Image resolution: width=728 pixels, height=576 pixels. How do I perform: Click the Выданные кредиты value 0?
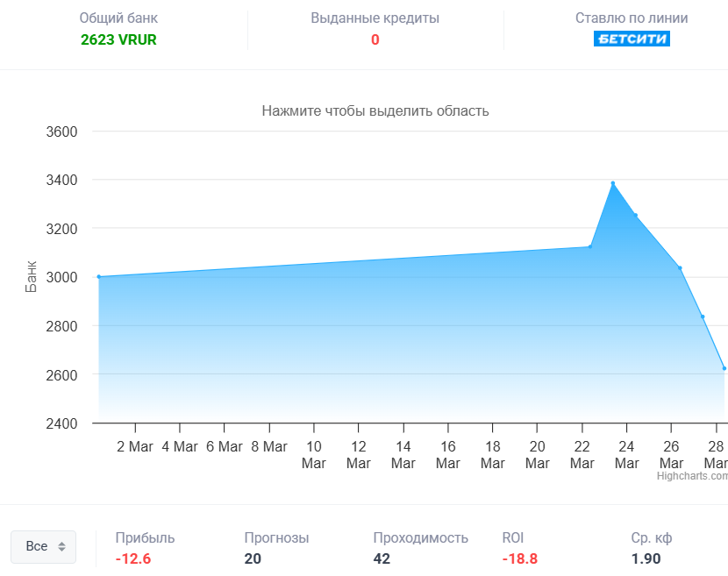[375, 39]
